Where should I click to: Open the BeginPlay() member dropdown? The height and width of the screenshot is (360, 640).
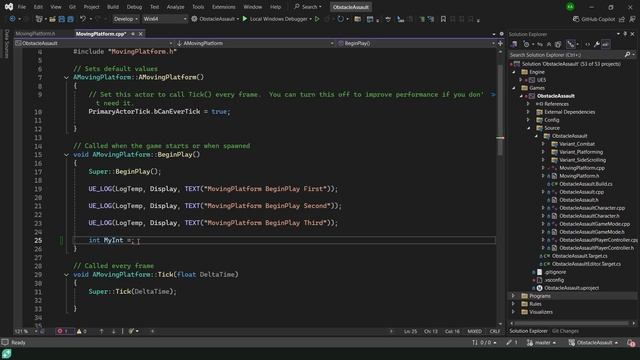pos(416,43)
